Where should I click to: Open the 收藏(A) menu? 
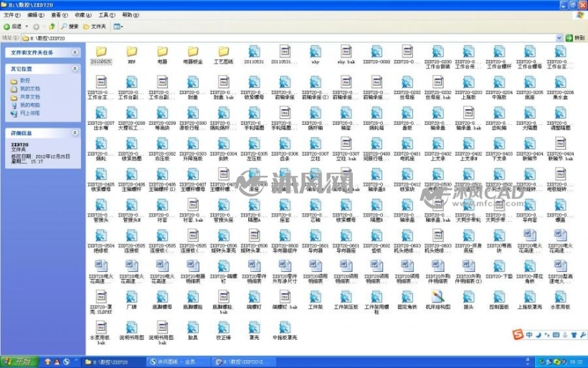[x=83, y=15]
